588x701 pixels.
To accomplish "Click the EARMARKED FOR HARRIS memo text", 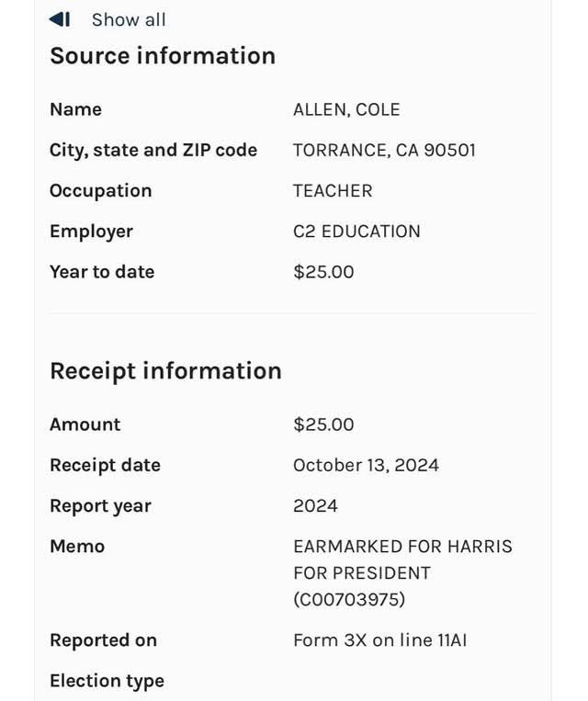I will click(402, 547).
